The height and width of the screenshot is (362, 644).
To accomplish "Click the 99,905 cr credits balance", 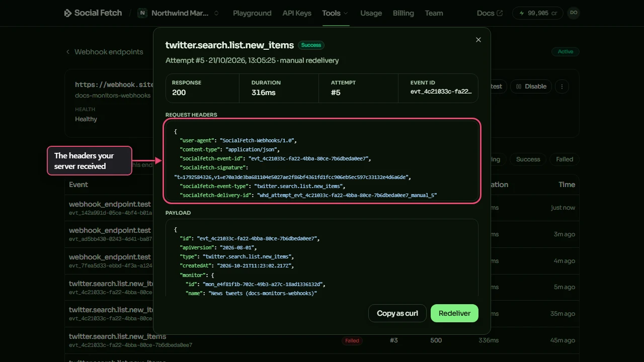I will pos(538,13).
